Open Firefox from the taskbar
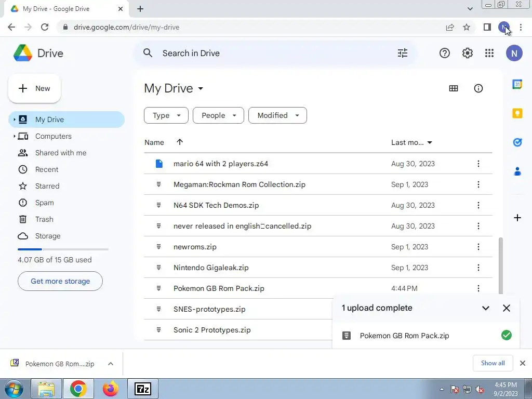 click(111, 389)
